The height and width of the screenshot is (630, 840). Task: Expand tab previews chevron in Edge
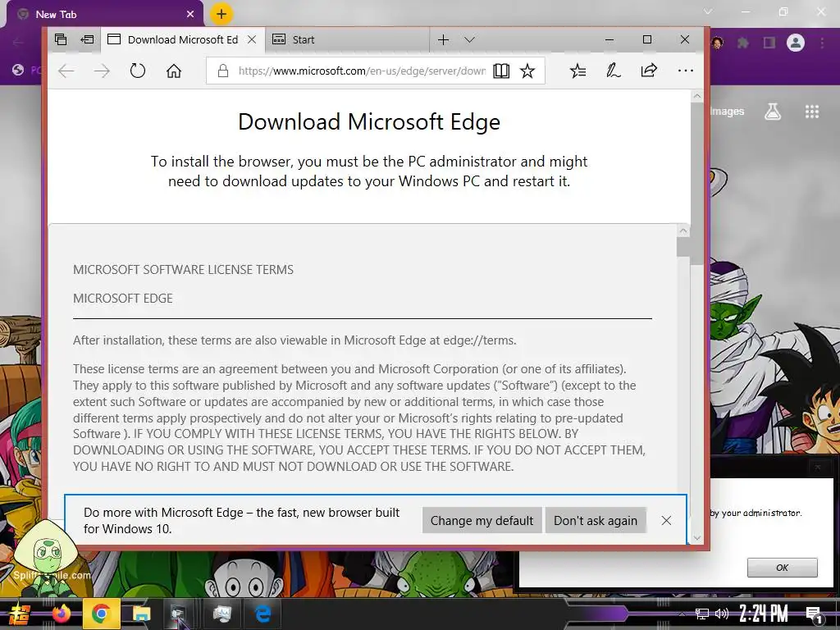(x=469, y=39)
